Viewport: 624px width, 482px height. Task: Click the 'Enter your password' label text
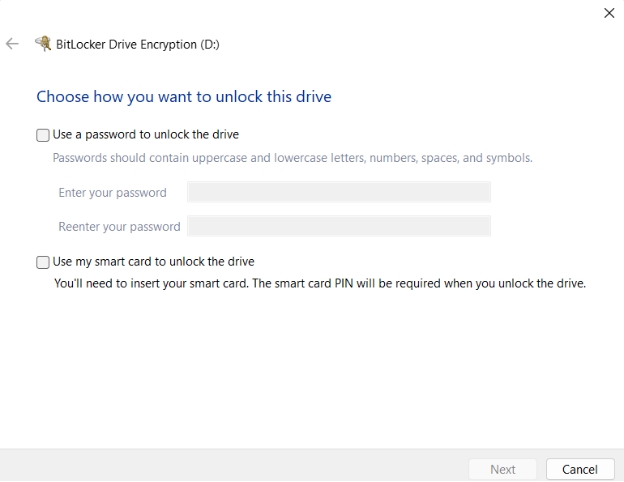112,192
